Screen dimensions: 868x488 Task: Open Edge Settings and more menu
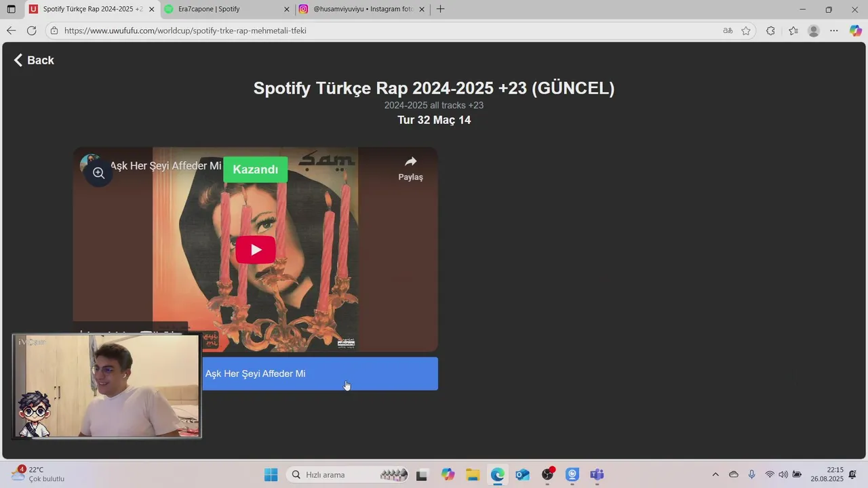(834, 30)
